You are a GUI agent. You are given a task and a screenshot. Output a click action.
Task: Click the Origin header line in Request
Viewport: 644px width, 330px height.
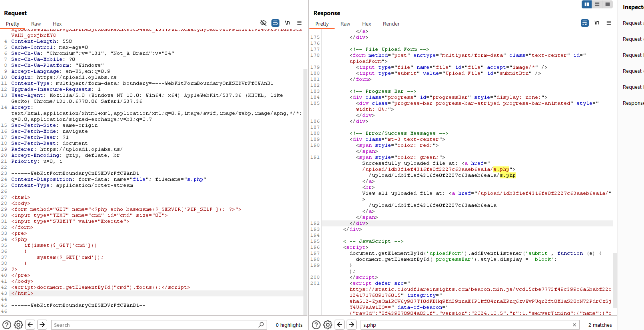64,77
